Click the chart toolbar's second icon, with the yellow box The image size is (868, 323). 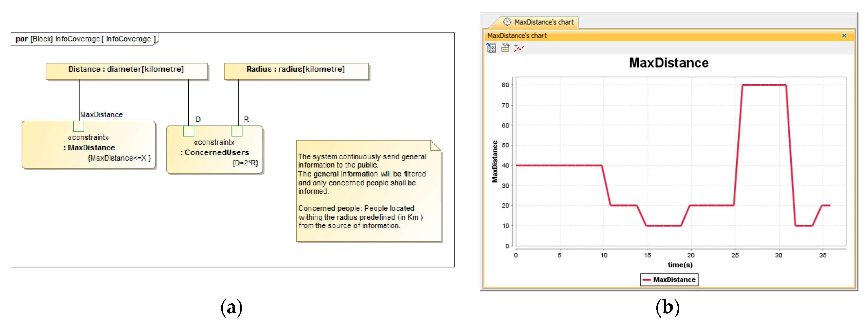[505, 48]
